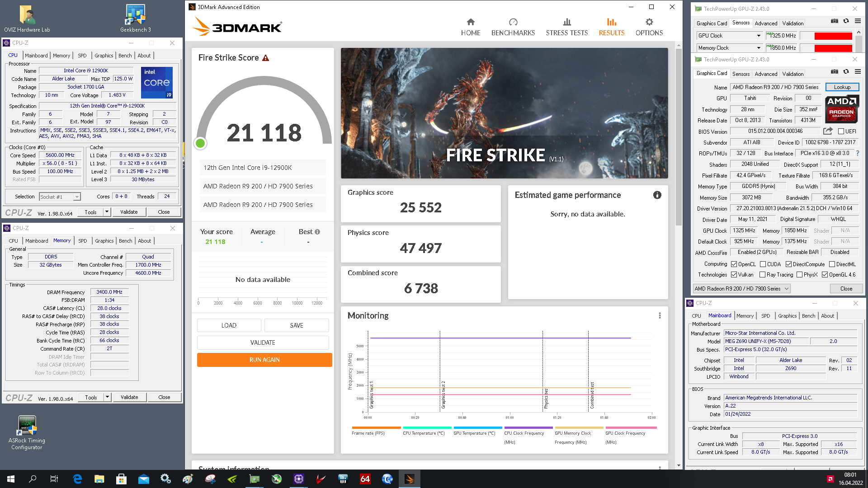
Task: Open ASRock Timing Configurator desktop icon
Action: pos(27,433)
